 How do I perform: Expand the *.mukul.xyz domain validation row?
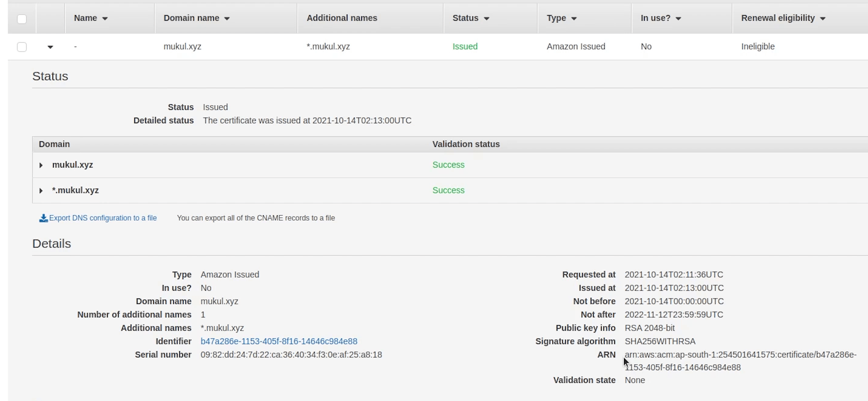click(41, 191)
